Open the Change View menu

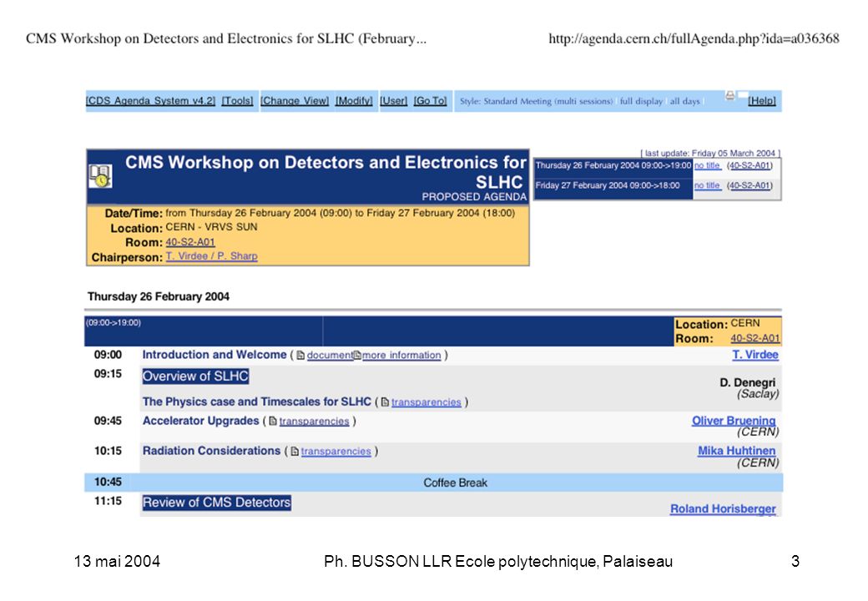pos(295,101)
